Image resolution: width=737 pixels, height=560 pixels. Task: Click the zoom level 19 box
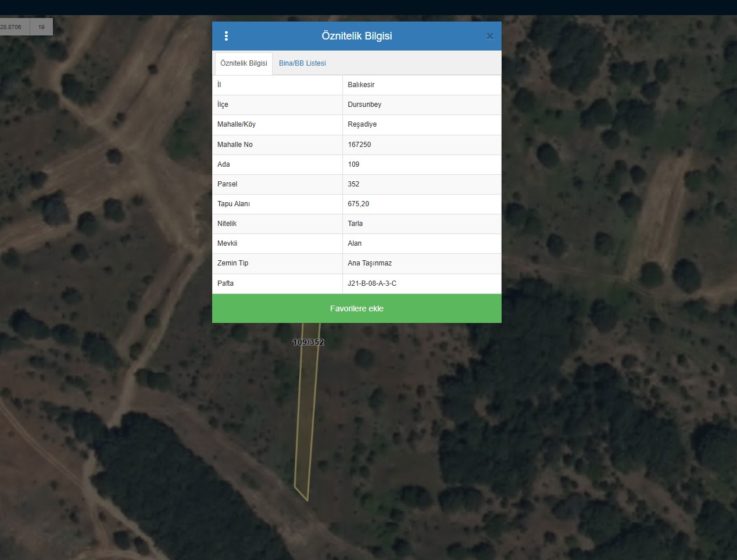coord(41,27)
